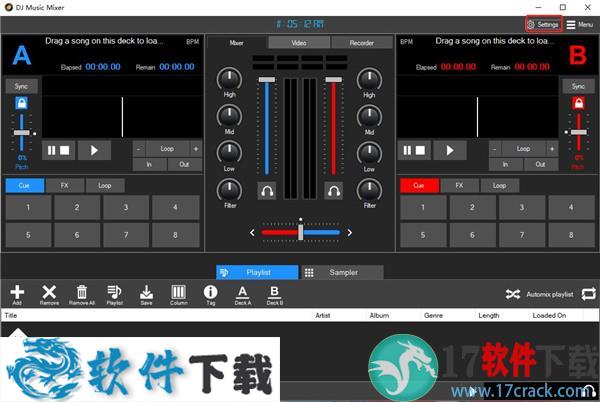Toggle the repeat loop icon
Screen dimensions: 600x402
[589, 294]
